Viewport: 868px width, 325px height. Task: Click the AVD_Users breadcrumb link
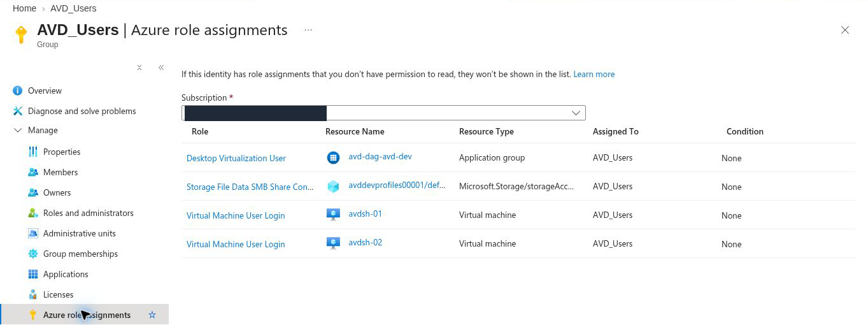click(x=73, y=8)
